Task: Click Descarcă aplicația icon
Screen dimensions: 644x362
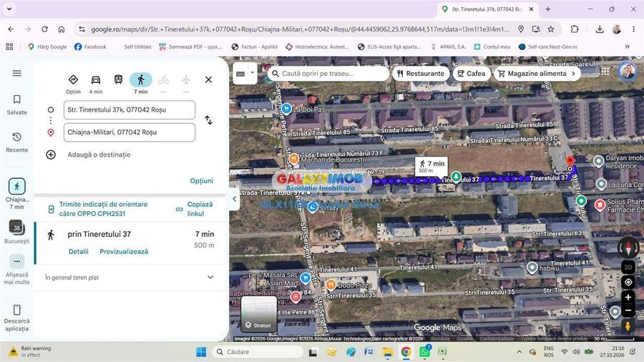Action: click(x=17, y=310)
